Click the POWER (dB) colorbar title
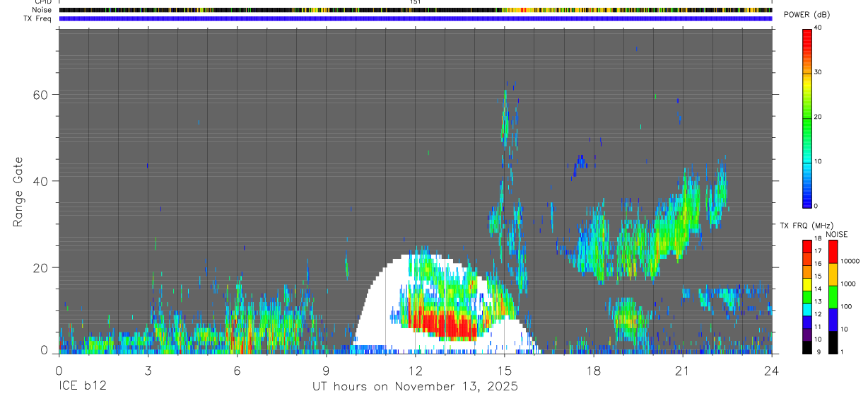868x401 pixels. (x=806, y=15)
